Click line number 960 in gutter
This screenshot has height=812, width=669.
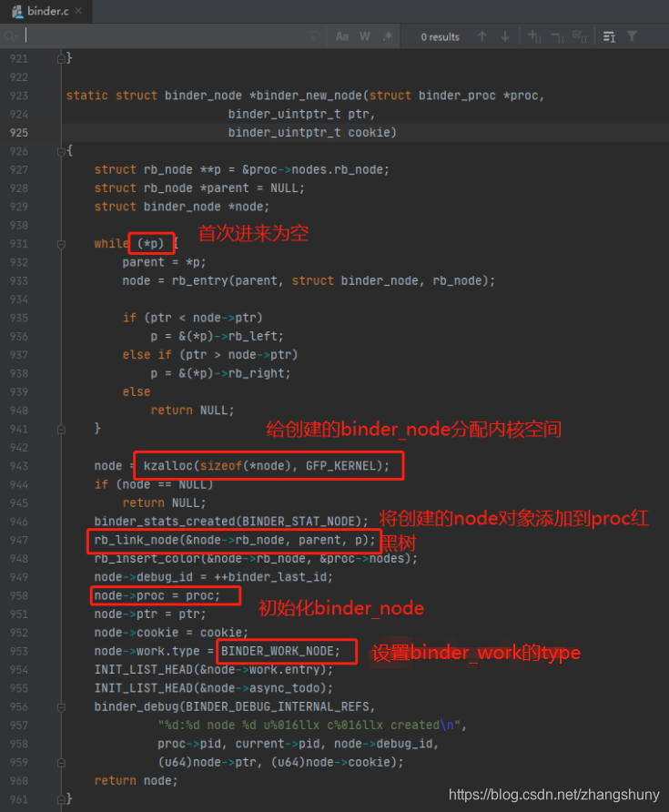[x=18, y=781]
